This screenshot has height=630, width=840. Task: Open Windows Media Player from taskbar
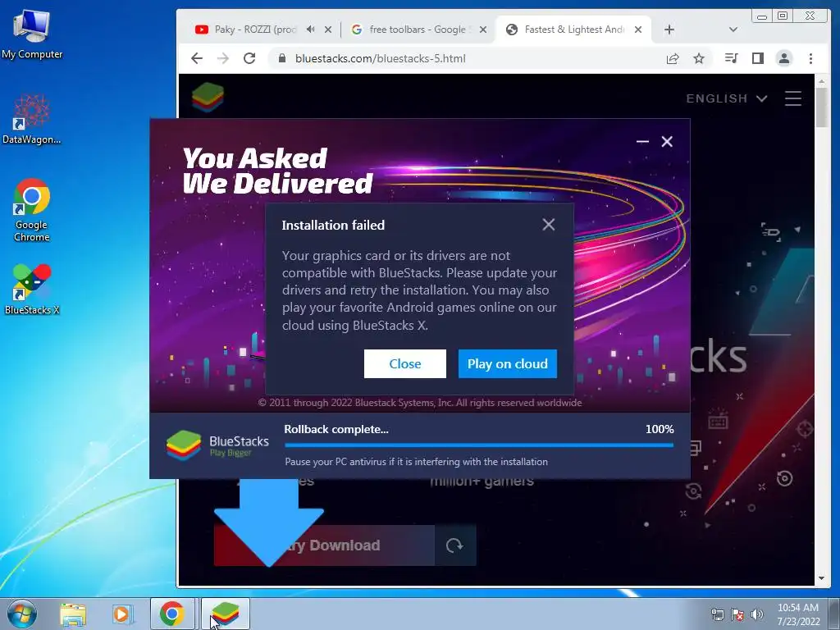click(x=123, y=614)
